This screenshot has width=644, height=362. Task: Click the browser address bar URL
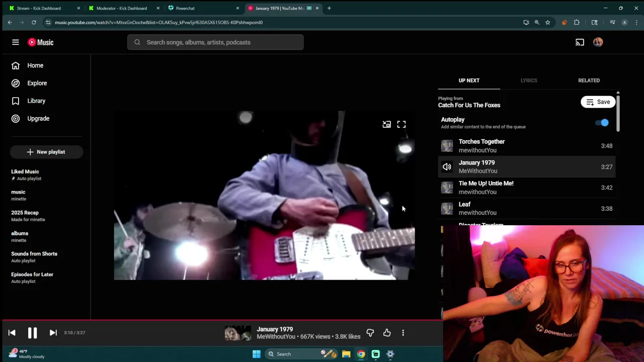[x=158, y=22]
